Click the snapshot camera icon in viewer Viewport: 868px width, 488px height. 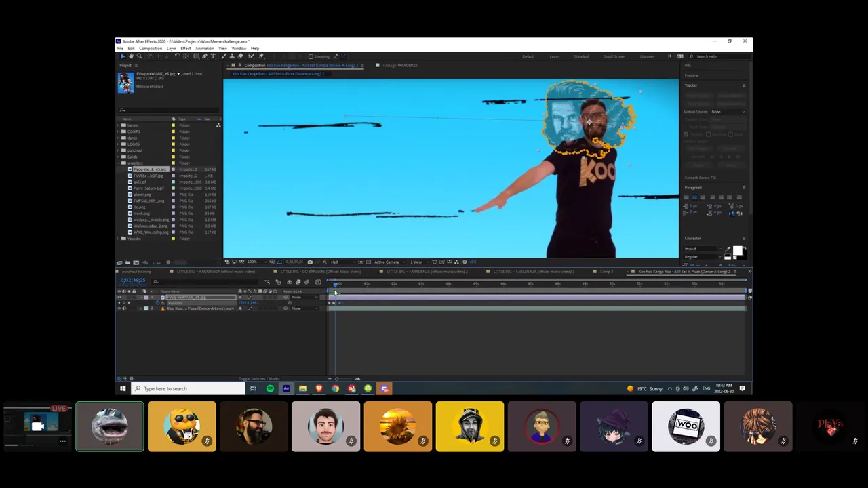point(310,262)
